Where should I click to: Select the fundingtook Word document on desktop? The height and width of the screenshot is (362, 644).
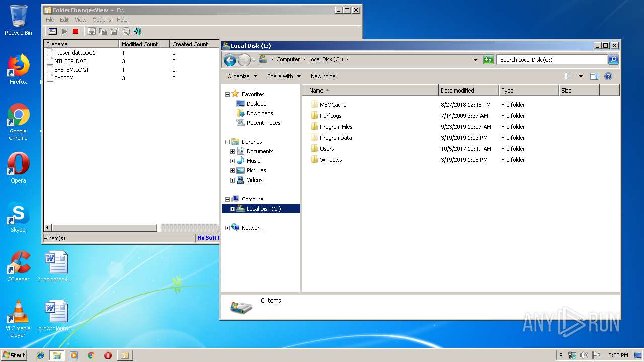point(56,266)
